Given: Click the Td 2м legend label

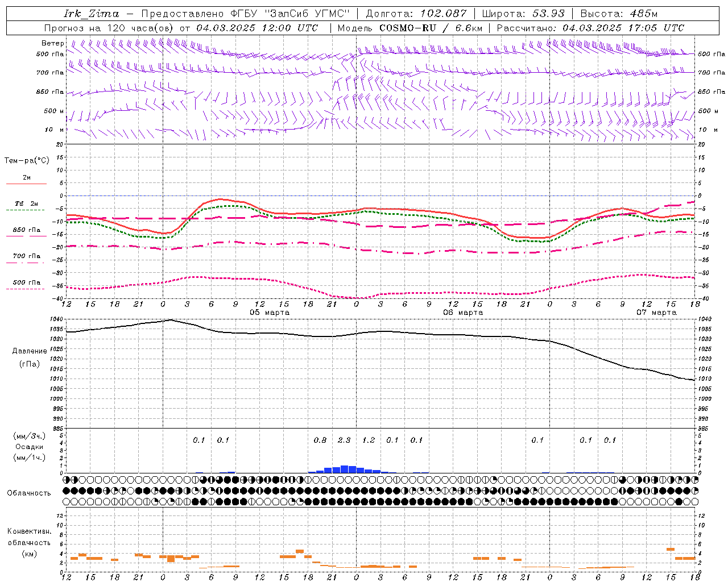Looking at the screenshot, I should click(26, 203).
